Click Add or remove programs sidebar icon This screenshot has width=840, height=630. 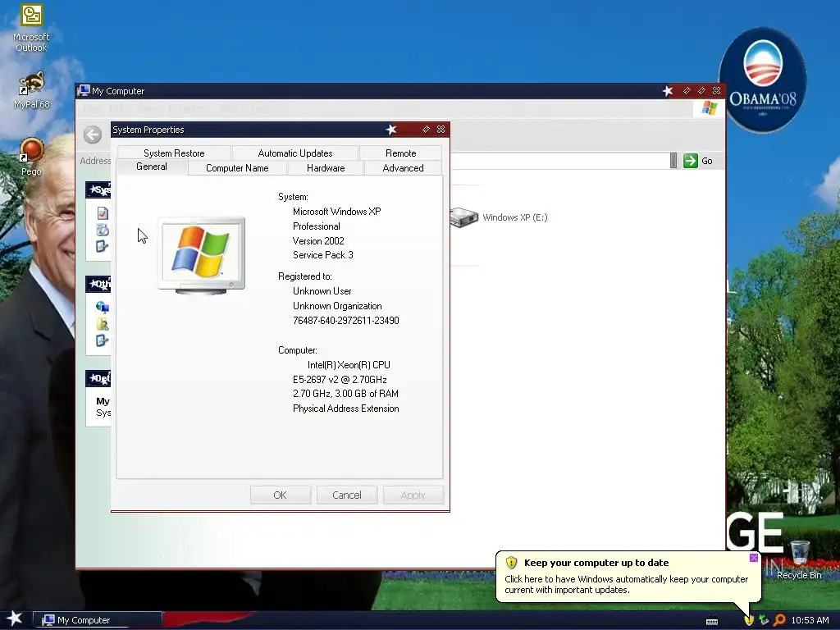pyautogui.click(x=103, y=230)
